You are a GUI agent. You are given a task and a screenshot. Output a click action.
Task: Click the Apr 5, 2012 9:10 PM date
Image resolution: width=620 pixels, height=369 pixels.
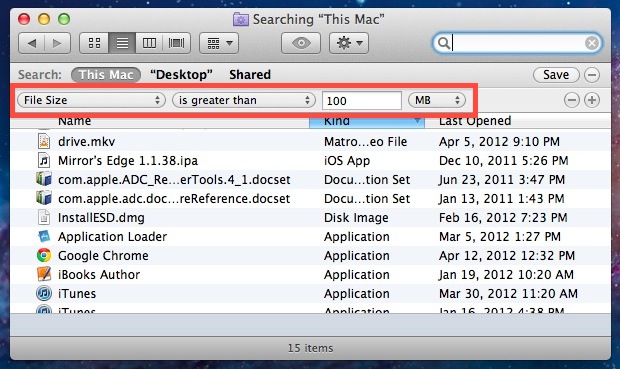coord(499,142)
